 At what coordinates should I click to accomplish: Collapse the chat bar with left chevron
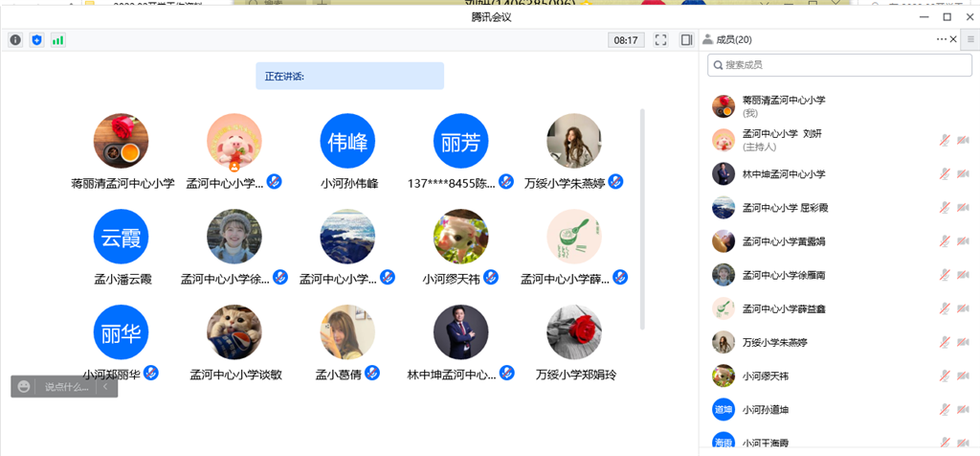104,387
